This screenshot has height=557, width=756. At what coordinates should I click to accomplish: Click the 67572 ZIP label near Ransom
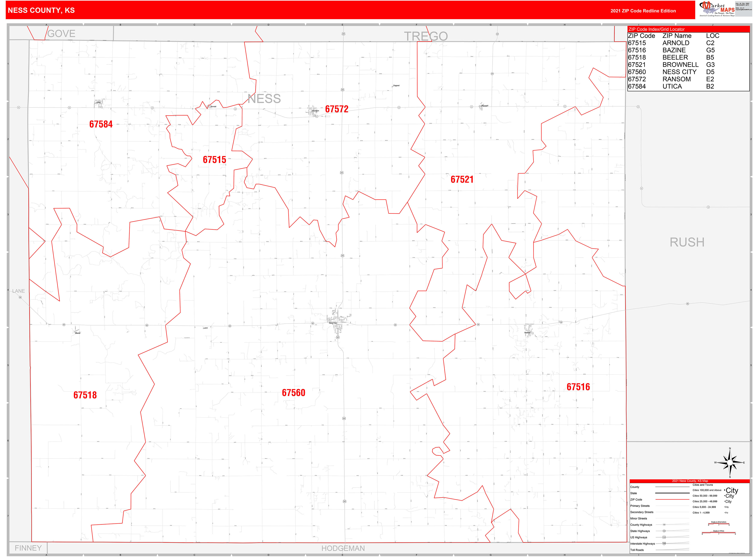pyautogui.click(x=337, y=109)
